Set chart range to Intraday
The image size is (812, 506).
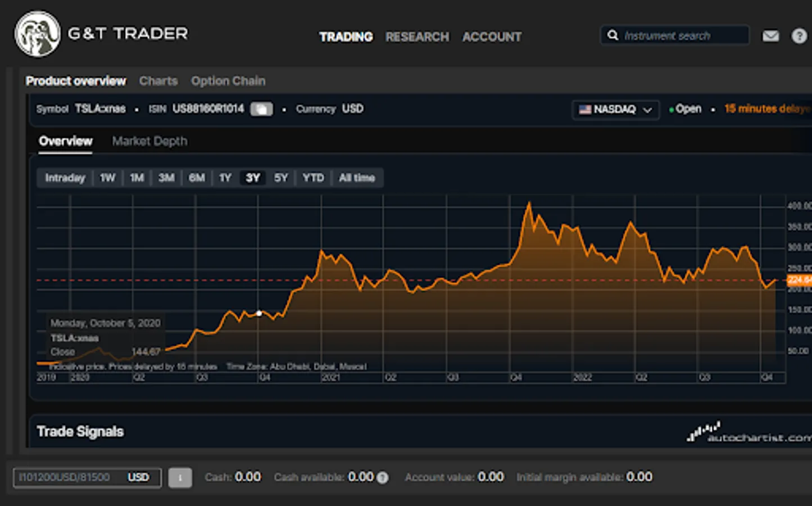tap(65, 178)
